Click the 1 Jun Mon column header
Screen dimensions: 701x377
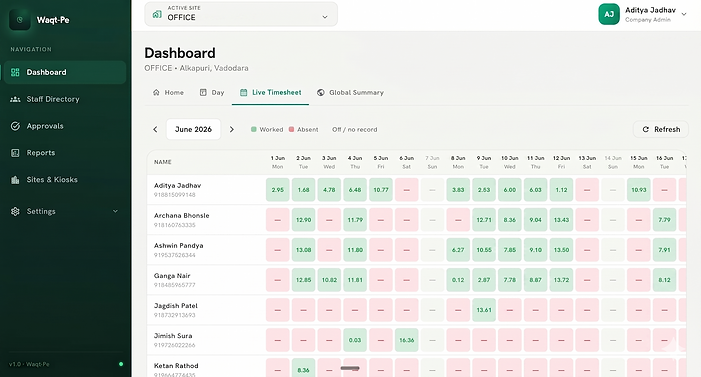[278, 162]
